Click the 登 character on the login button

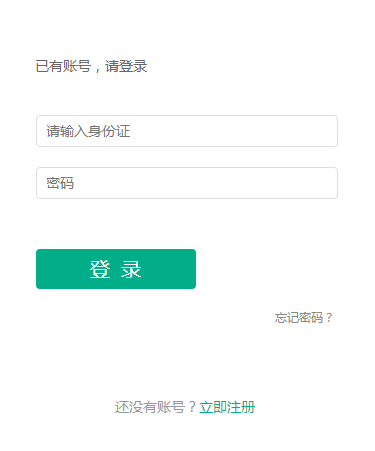click(100, 269)
